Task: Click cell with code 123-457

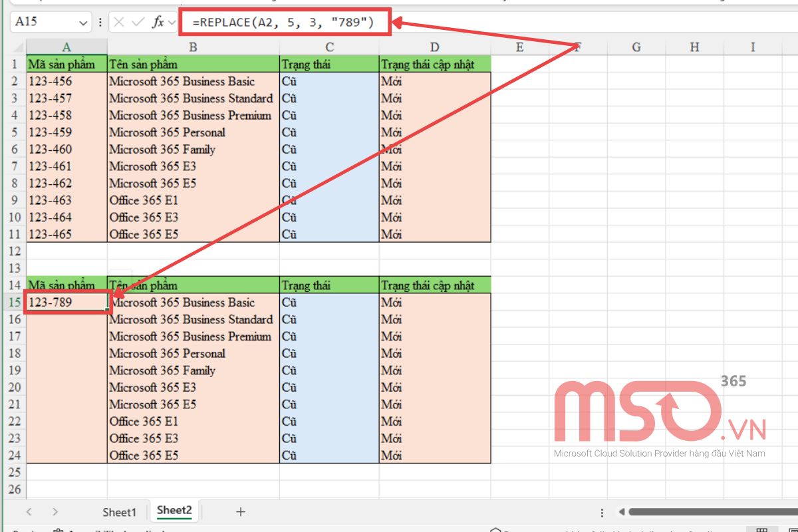Action: pyautogui.click(x=66, y=98)
